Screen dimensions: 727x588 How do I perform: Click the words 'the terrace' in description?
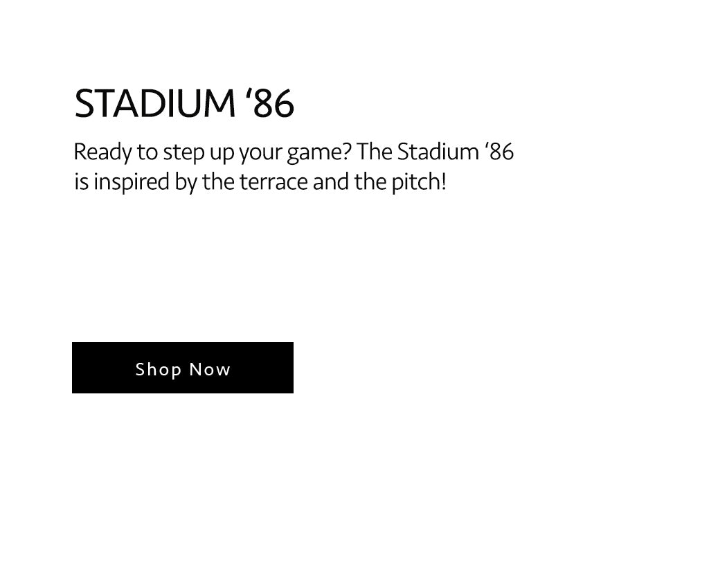[x=255, y=181]
